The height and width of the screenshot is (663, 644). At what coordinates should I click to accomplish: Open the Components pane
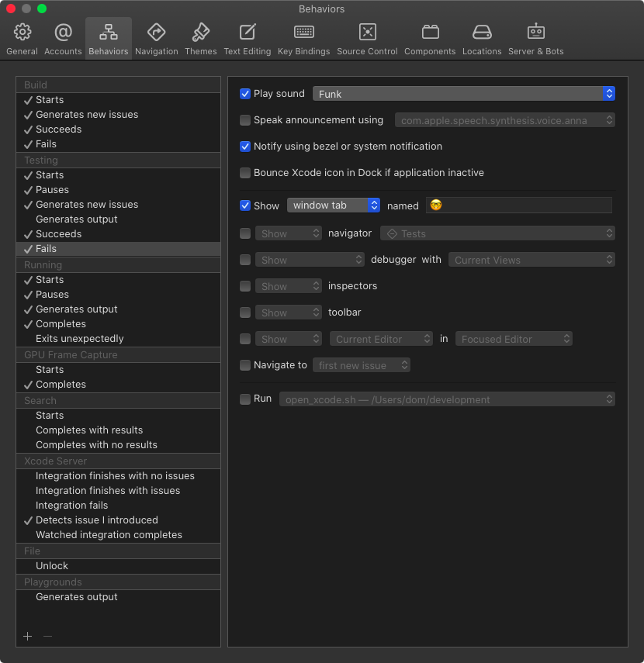[430, 40]
